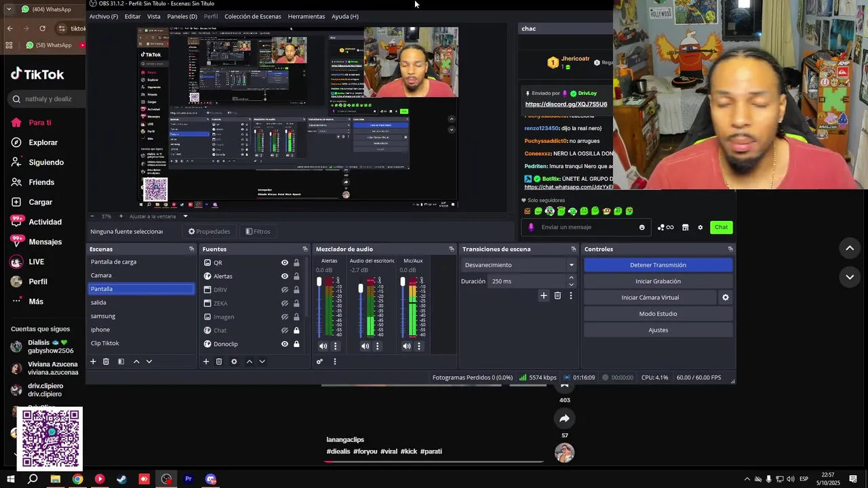Open preview zoom scaling dropdown arrow
868x488 pixels.
[185, 216]
